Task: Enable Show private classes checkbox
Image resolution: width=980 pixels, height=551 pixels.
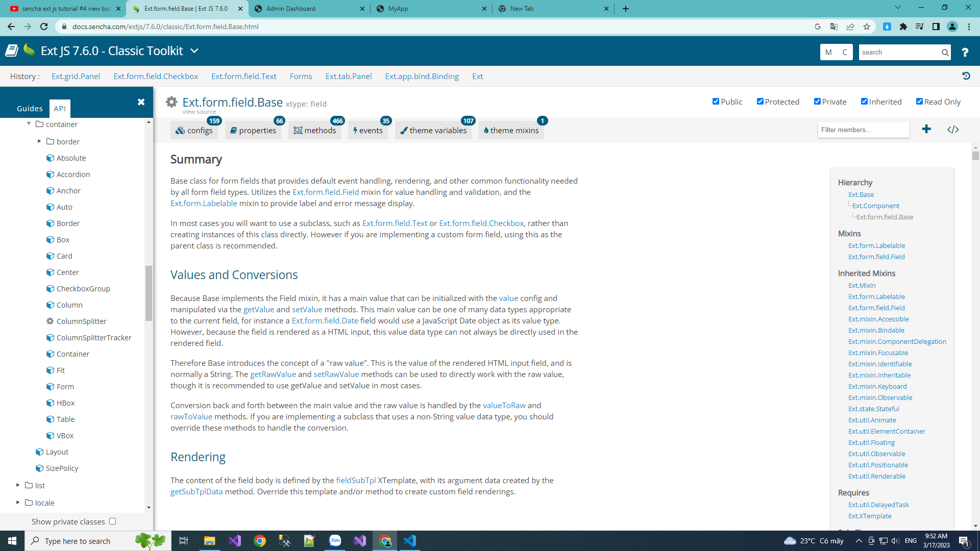Action: pyautogui.click(x=112, y=521)
